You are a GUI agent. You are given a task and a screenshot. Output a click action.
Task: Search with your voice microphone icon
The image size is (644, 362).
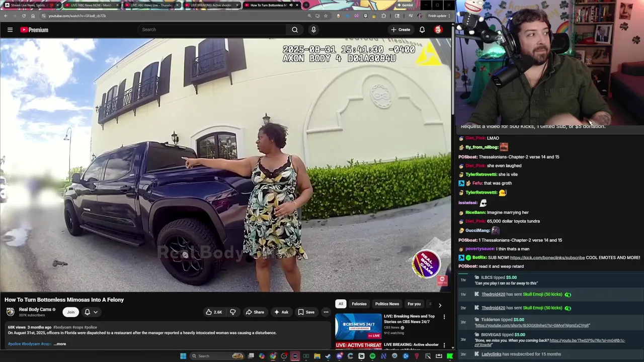coord(313,30)
